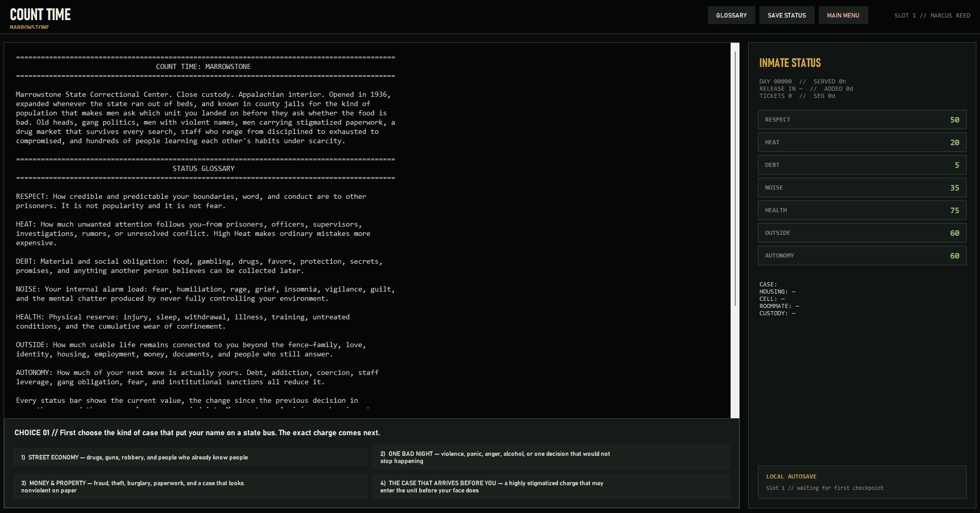Click the Noise status row
Screen dimensions: 980x513
point(862,187)
